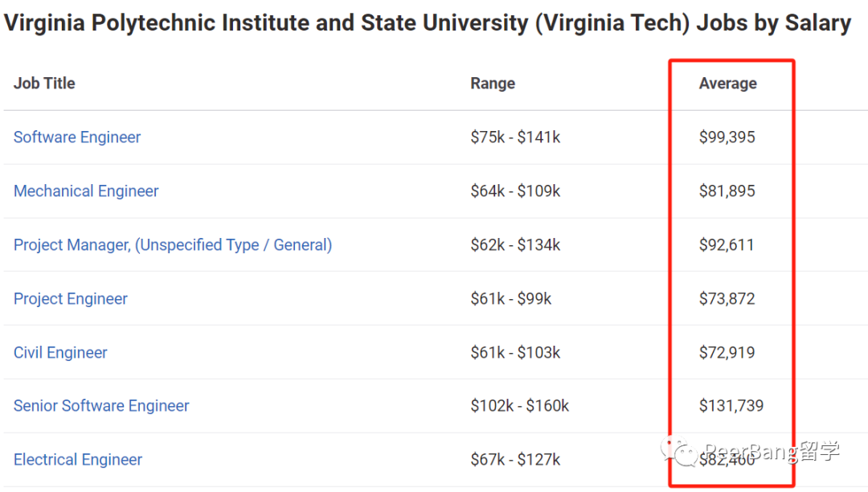Viewport: 868px width, 492px height.
Task: Open the Senior Software Engineer job link
Action: [101, 406]
